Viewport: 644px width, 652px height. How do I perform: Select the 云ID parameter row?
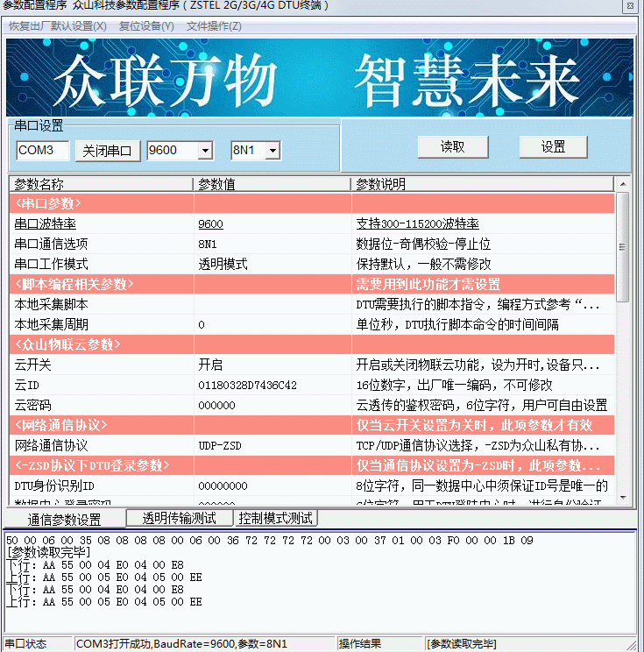pyautogui.click(x=312, y=385)
